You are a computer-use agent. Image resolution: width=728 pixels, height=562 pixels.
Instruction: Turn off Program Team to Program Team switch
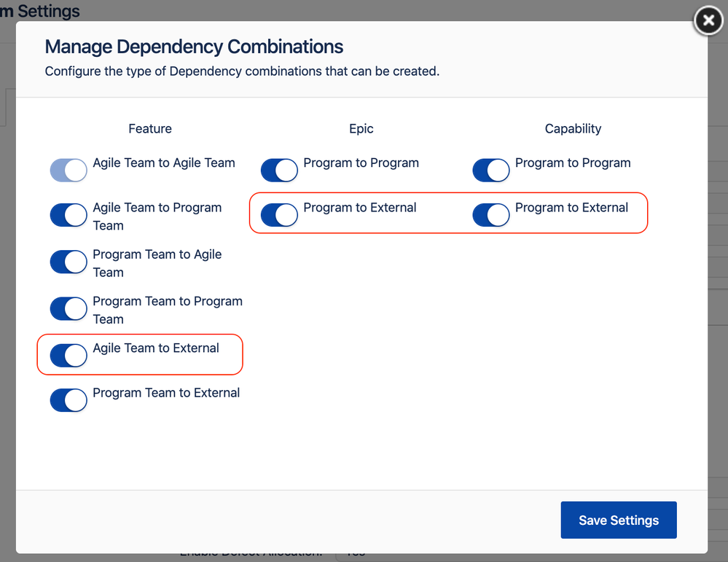(x=69, y=309)
